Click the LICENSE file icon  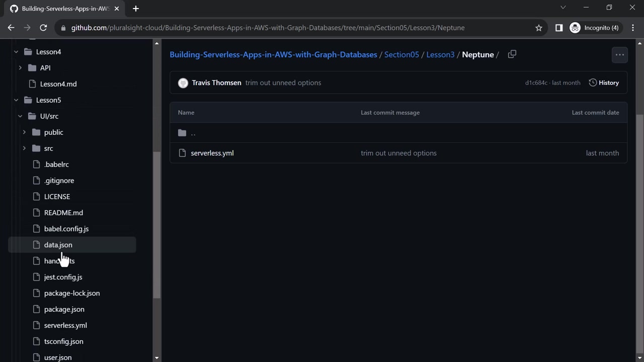pyautogui.click(x=36, y=197)
